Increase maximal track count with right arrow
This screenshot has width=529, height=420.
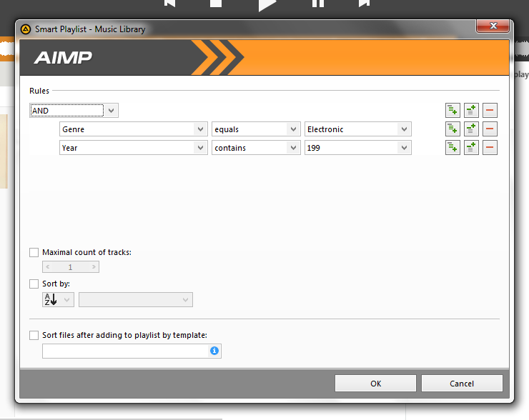[x=94, y=266]
